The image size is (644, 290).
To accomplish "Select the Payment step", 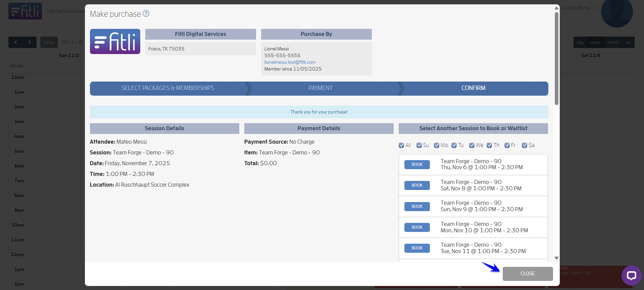I will pyautogui.click(x=320, y=88).
